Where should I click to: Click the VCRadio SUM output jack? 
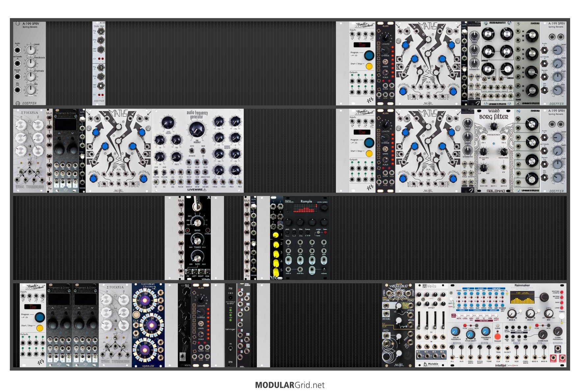click(207, 271)
